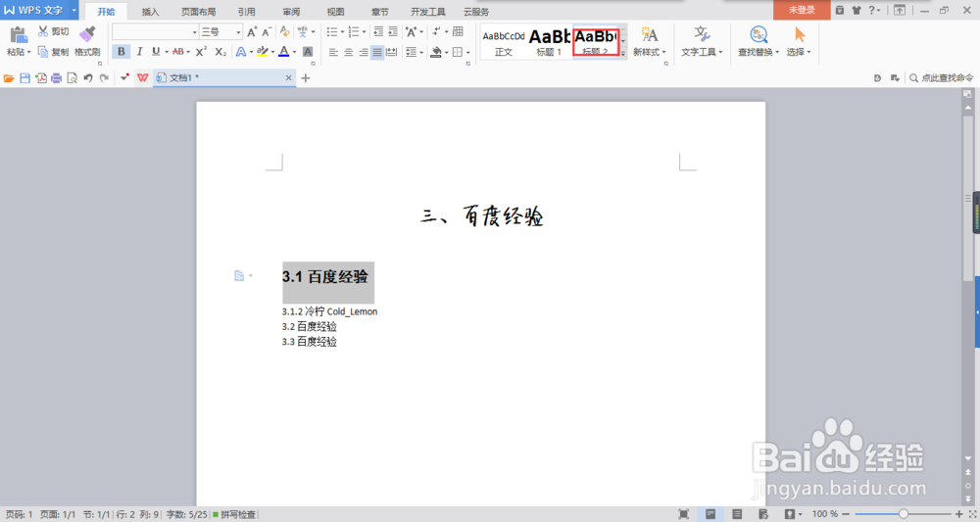
Task: Switch to the 视图 (View) tab
Action: click(x=335, y=12)
